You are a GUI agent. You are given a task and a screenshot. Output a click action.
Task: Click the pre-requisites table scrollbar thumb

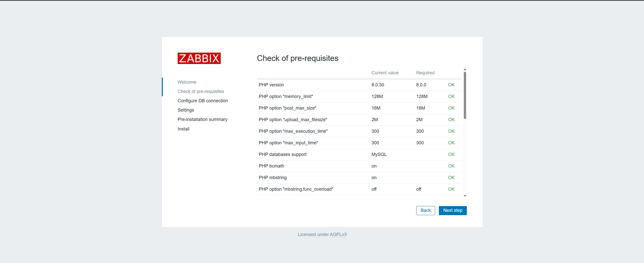465,95
